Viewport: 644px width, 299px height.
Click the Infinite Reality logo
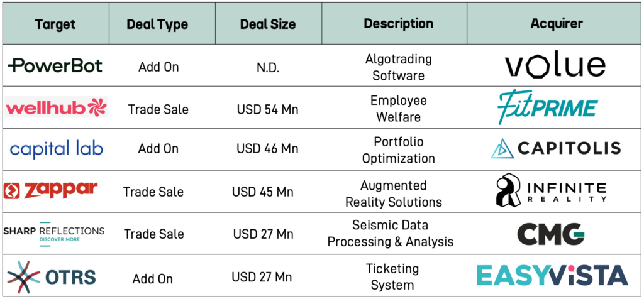click(552, 191)
